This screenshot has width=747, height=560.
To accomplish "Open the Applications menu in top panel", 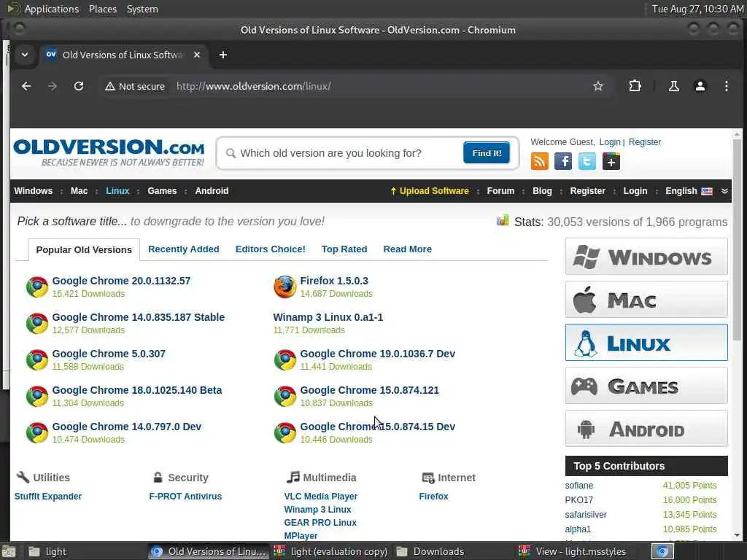I will pyautogui.click(x=52, y=9).
